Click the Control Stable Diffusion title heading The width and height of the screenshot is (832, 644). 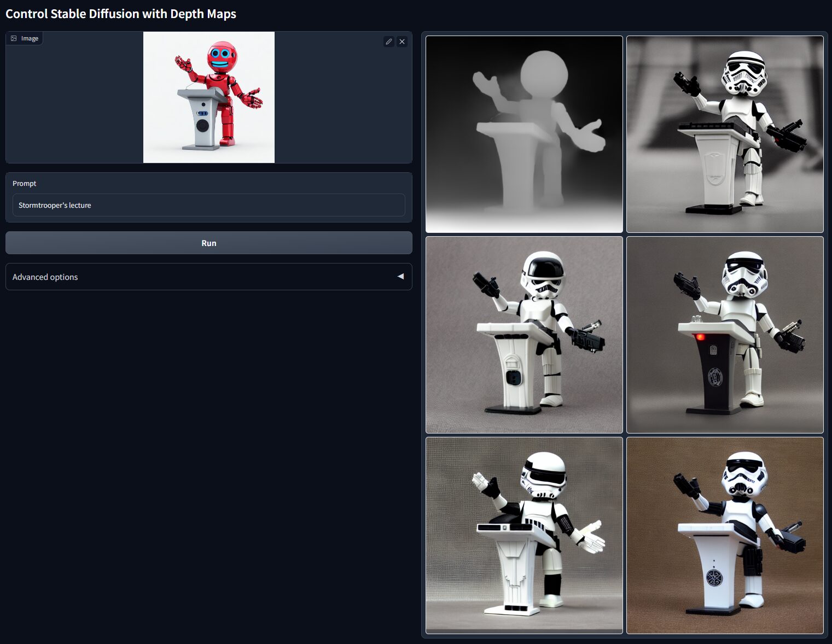click(x=120, y=14)
